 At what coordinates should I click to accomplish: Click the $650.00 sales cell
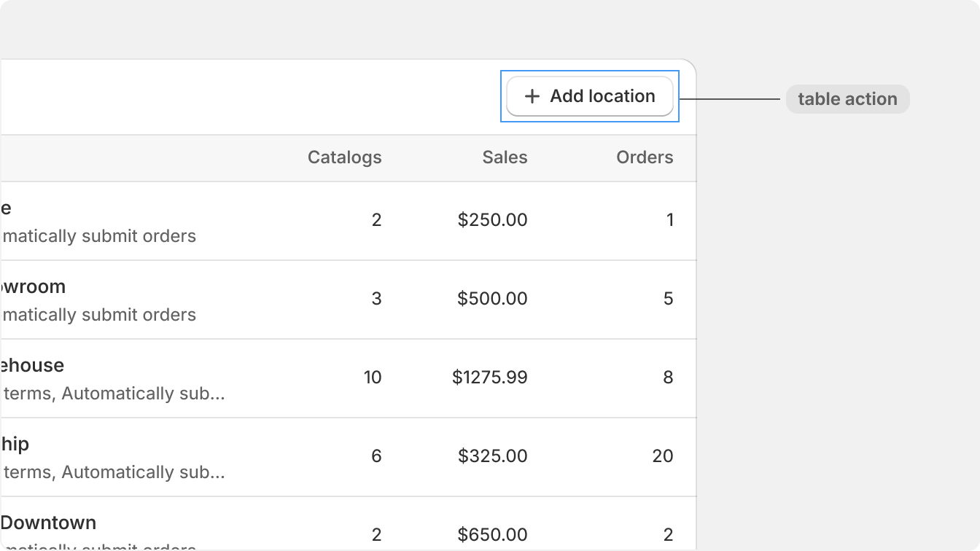[x=492, y=535]
